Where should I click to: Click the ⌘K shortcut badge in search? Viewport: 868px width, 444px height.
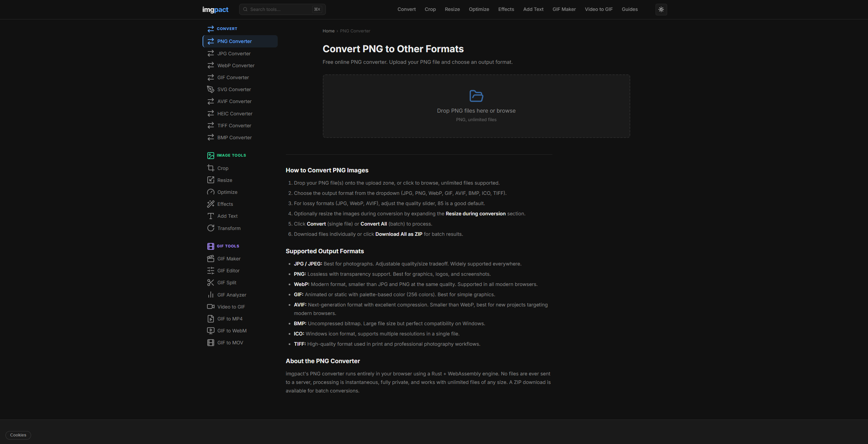tap(317, 9)
